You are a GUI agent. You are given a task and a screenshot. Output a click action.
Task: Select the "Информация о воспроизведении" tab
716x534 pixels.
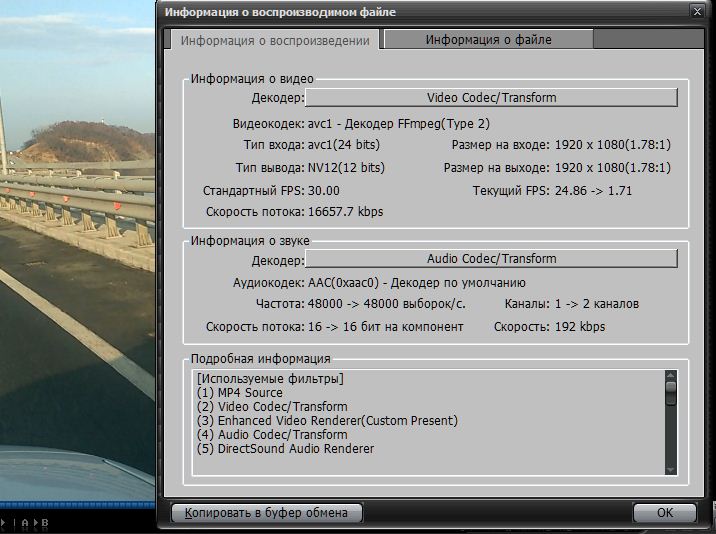coord(274,41)
